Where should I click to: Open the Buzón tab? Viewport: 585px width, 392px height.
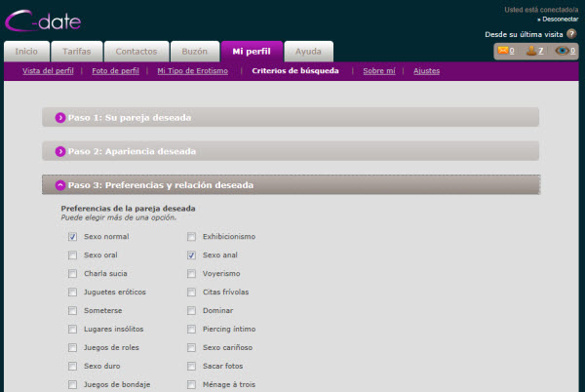[x=195, y=52]
